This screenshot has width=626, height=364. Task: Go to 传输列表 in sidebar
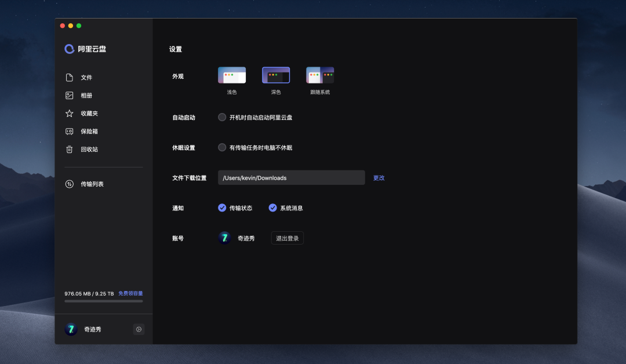coord(92,184)
